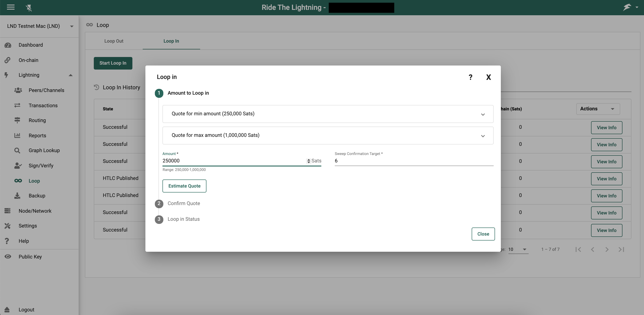This screenshot has width=644, height=315.
Task: Click the Routing signpost icon
Action: [17, 120]
